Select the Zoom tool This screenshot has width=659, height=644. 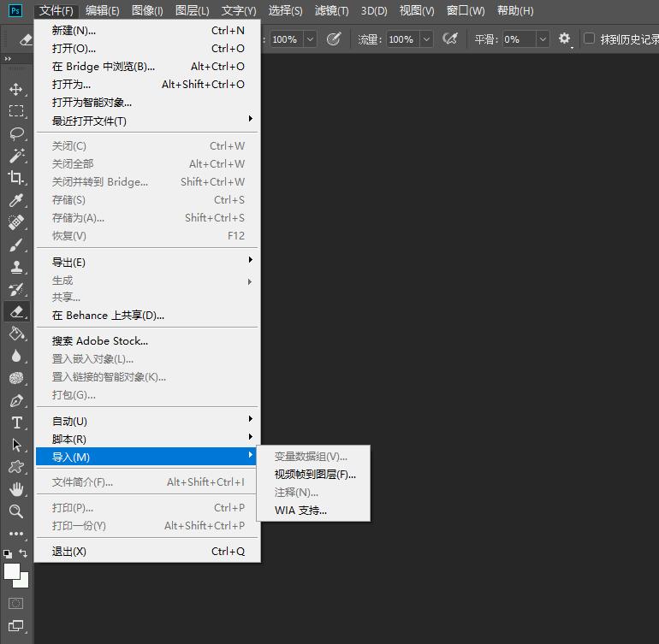coord(15,511)
